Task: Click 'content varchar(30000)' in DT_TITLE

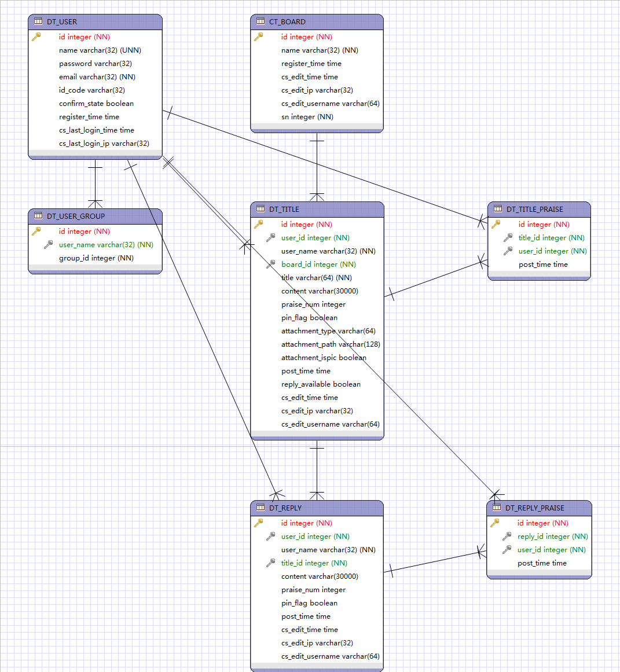Action: [x=320, y=291]
